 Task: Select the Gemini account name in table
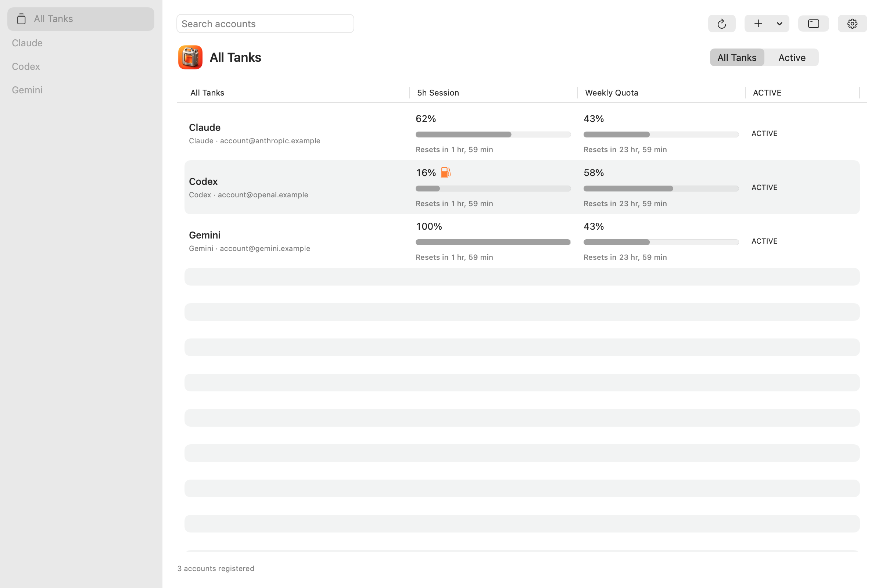click(205, 235)
